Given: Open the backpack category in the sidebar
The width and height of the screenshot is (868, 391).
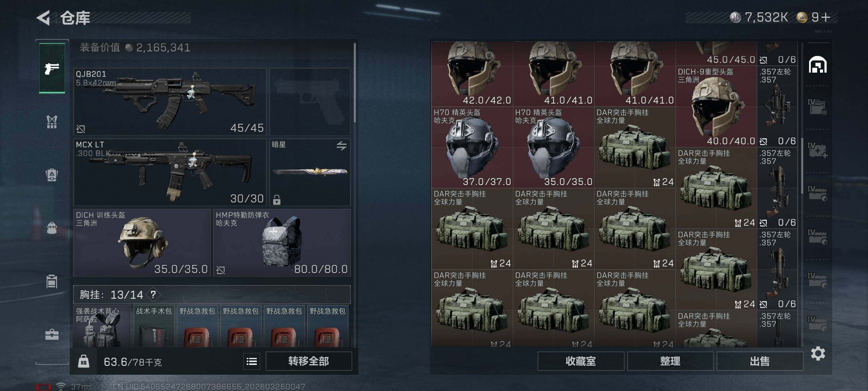Looking at the screenshot, I should pyautogui.click(x=52, y=175).
